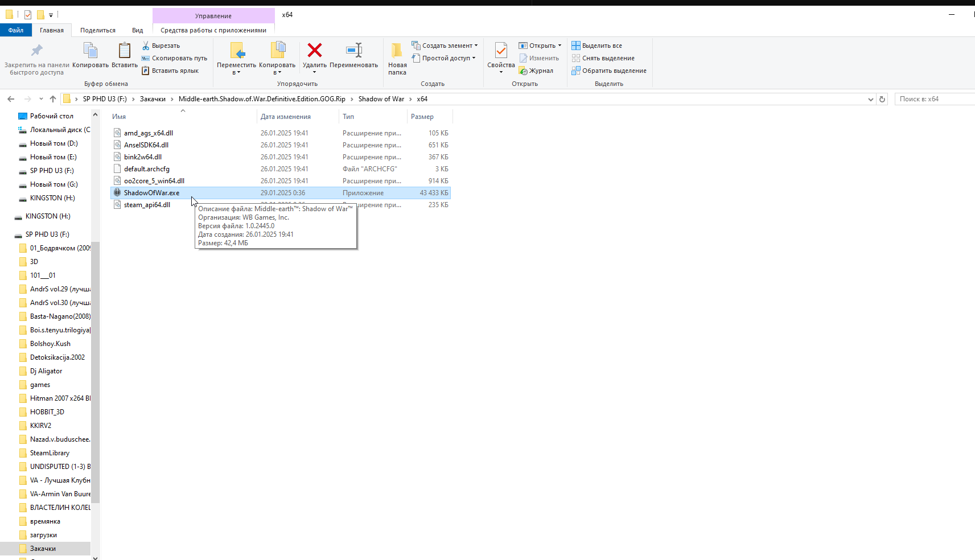
Task: Click the Вставить paste icon
Action: 125,51
